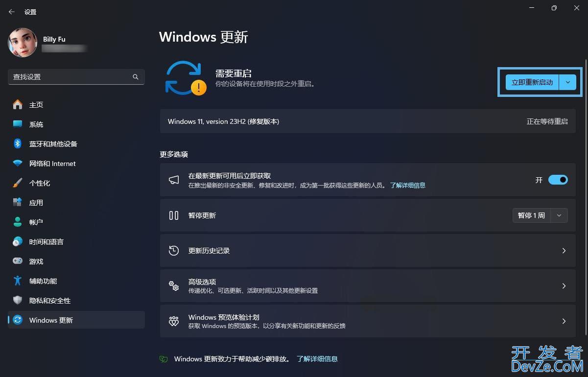Open the Billy Fu profile avatar

(x=23, y=43)
